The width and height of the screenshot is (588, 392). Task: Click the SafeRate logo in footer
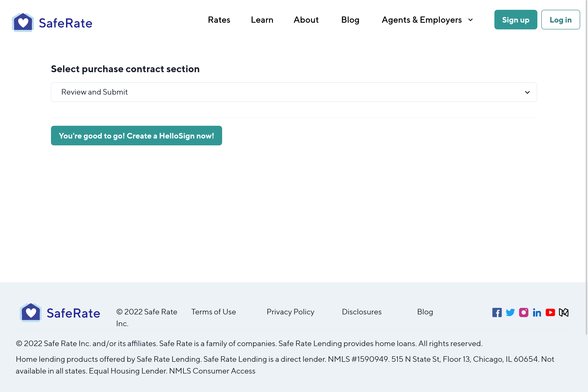coord(60,313)
